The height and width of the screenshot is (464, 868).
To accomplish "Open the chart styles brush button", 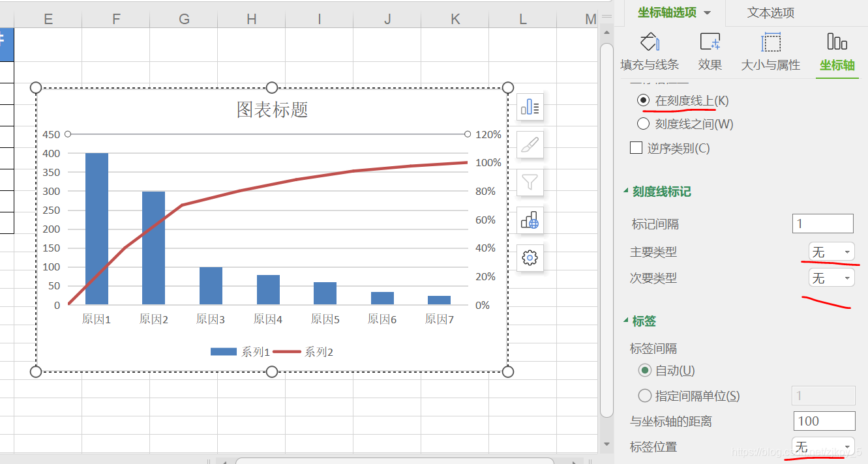I will pos(530,145).
